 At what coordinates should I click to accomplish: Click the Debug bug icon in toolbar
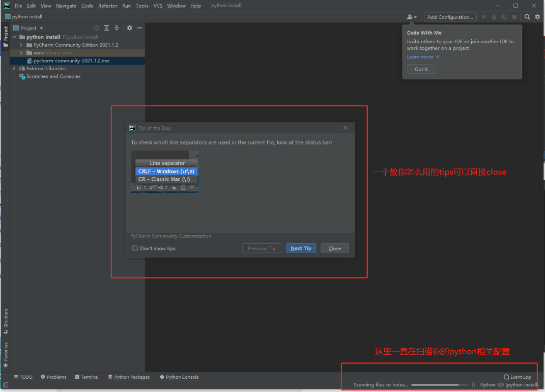[494, 17]
